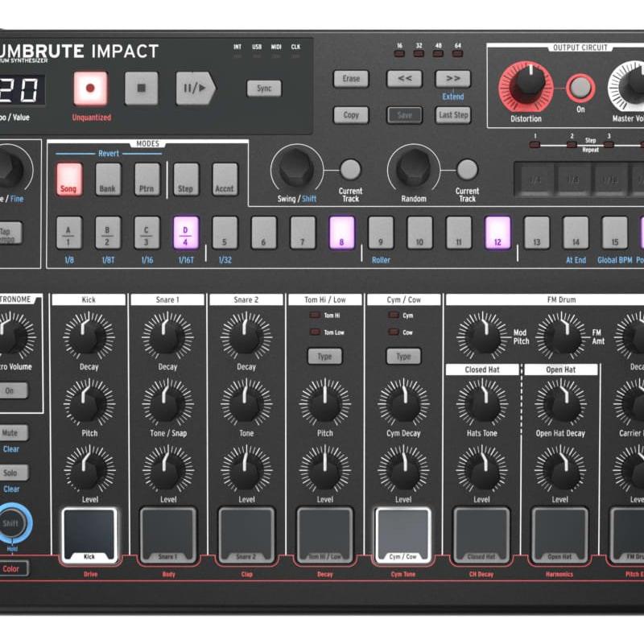
Task: Click the Copy button
Action: tap(351, 115)
